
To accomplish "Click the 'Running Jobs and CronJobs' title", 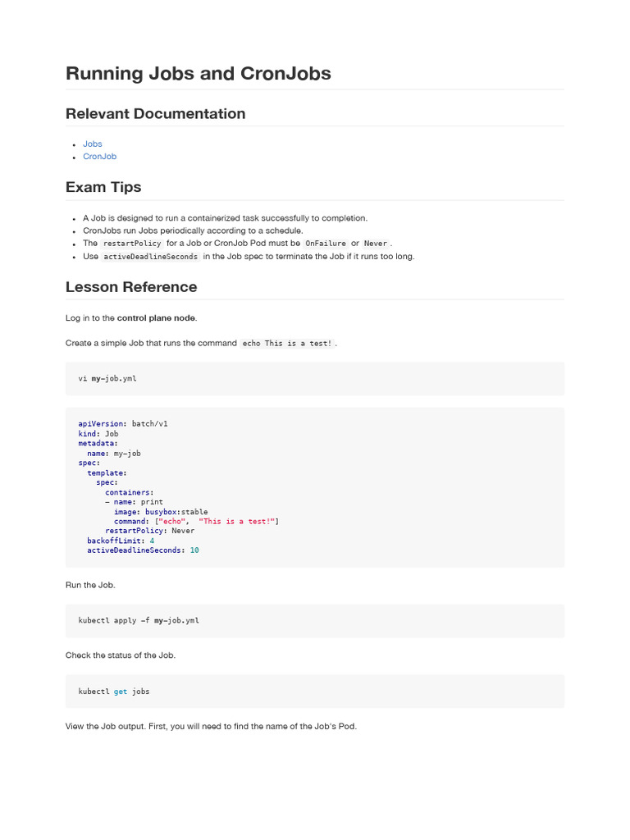I will (x=198, y=73).
